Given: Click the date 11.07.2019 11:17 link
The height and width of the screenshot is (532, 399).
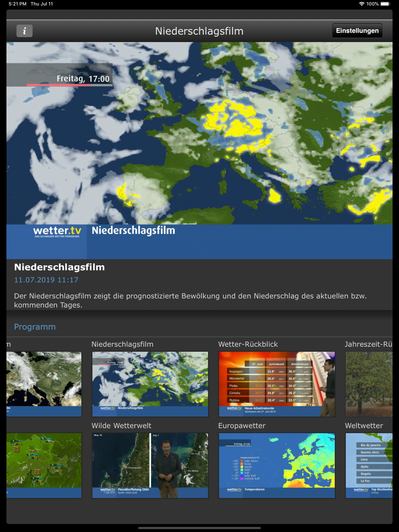Looking at the screenshot, I should pos(46,280).
